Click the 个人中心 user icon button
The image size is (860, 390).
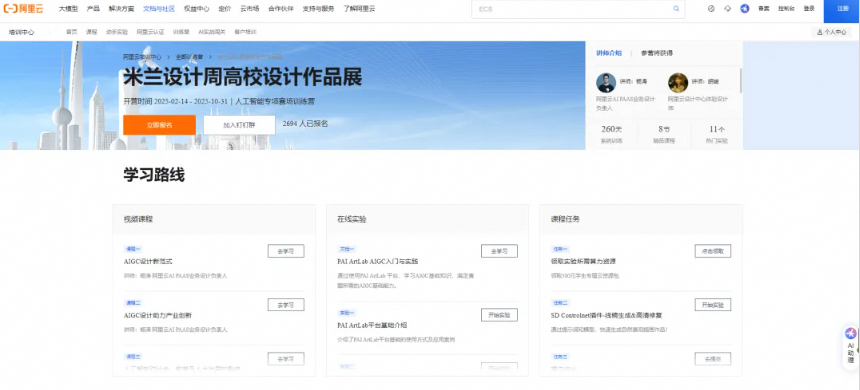pyautogui.click(x=831, y=32)
